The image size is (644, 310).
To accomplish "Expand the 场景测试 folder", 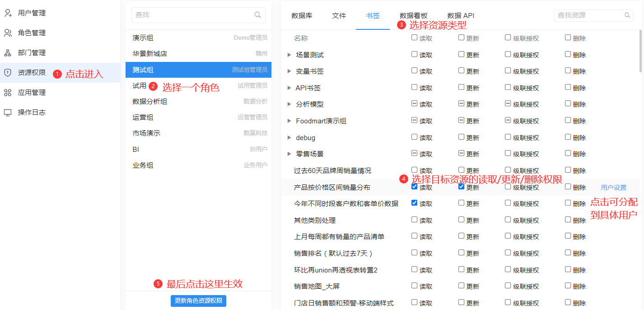I will coord(289,55).
